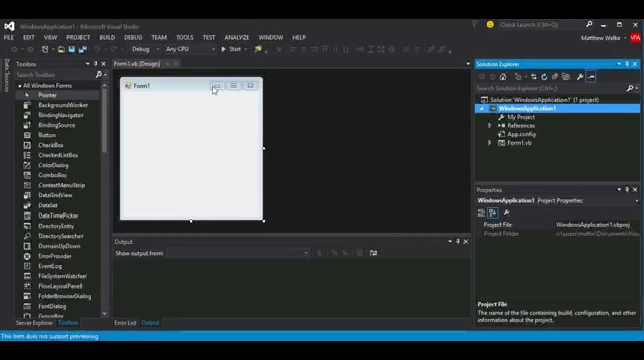The width and height of the screenshot is (644, 360).
Task: Select the Button control in Toolbox
Action: pyautogui.click(x=47, y=135)
